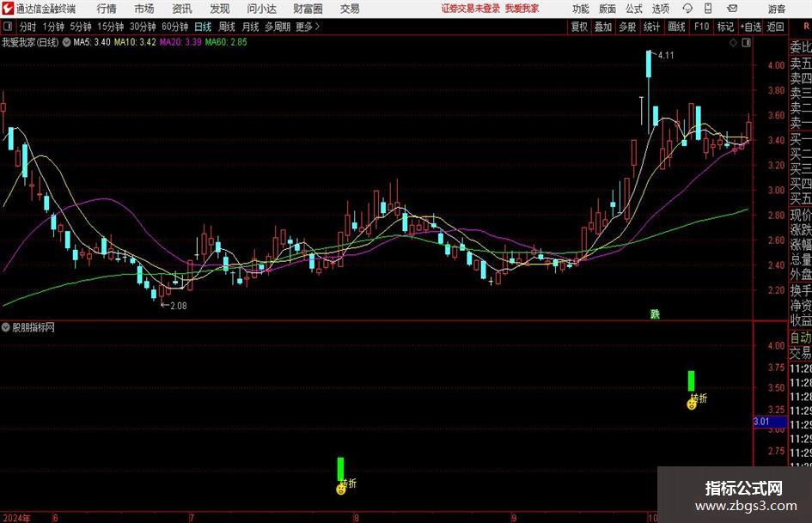Click the 复权 toolbar button
812x523 pixels.
(579, 27)
